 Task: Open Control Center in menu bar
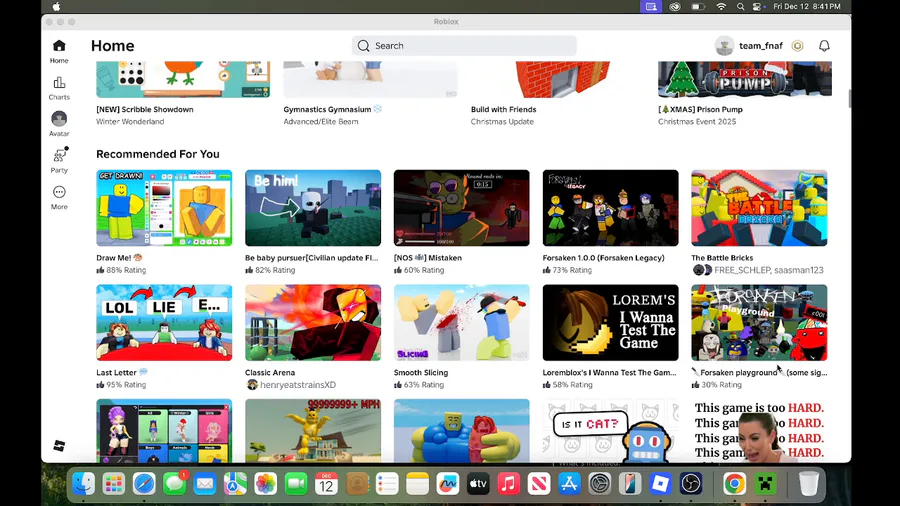pyautogui.click(x=757, y=6)
